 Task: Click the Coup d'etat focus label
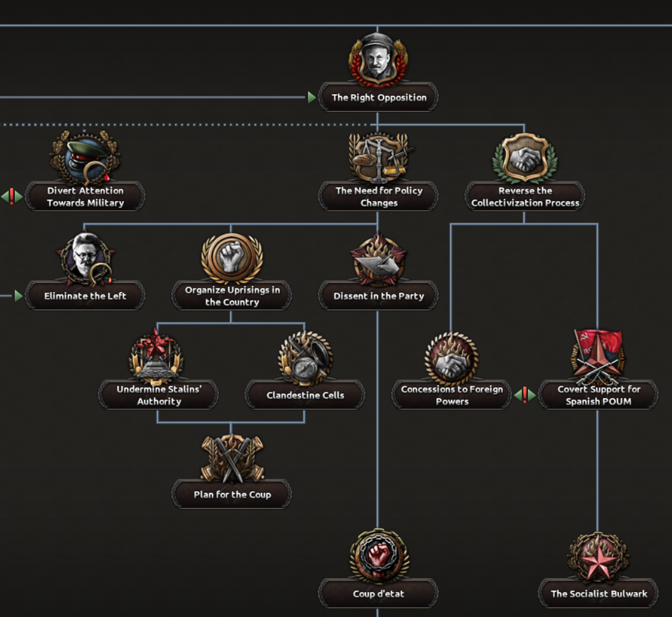(378, 593)
